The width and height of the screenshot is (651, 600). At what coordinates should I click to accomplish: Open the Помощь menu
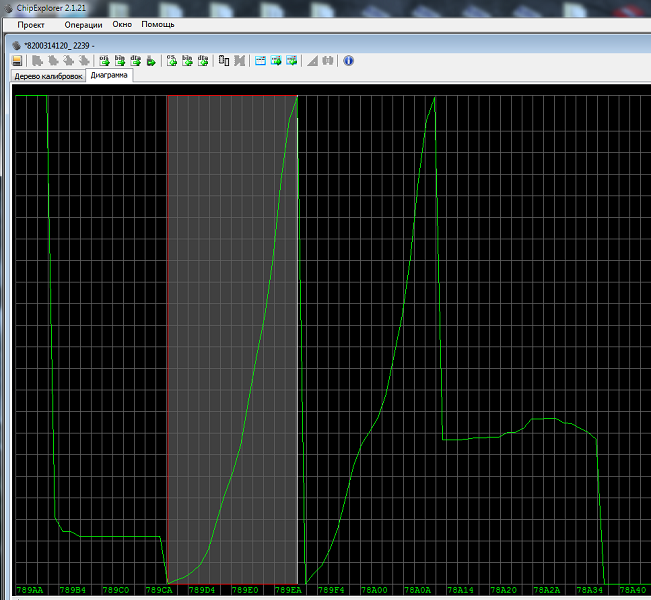click(157, 24)
